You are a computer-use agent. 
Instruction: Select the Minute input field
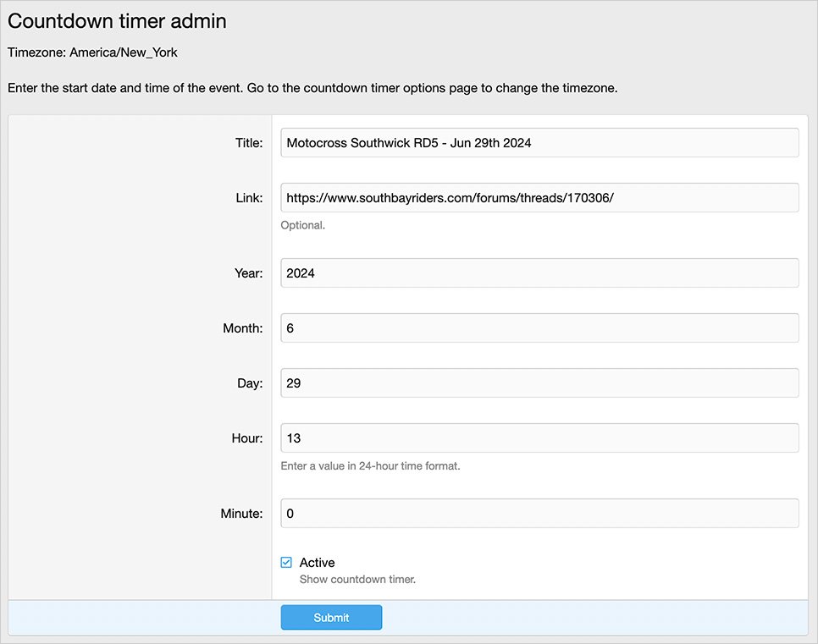pyautogui.click(x=539, y=514)
